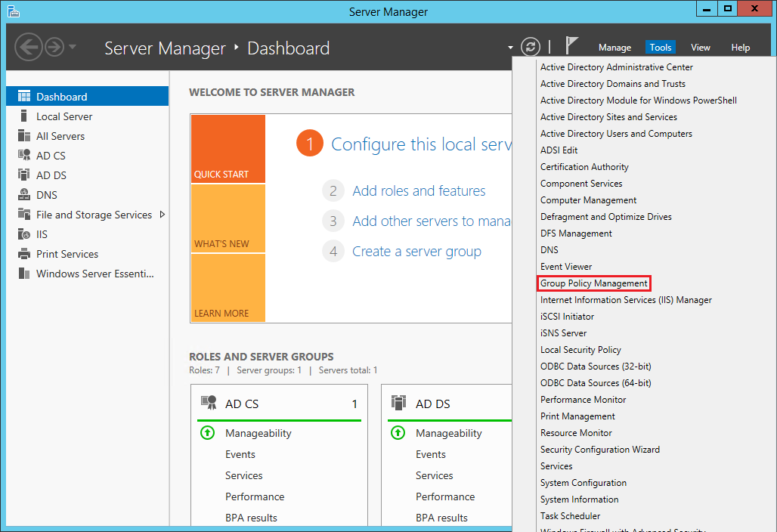
Task: Open the Manage menu
Action: (614, 48)
